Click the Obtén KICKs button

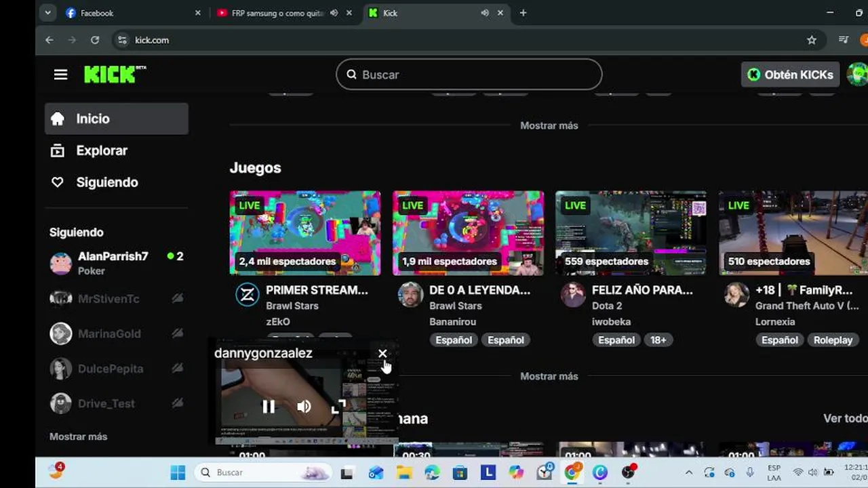(791, 75)
